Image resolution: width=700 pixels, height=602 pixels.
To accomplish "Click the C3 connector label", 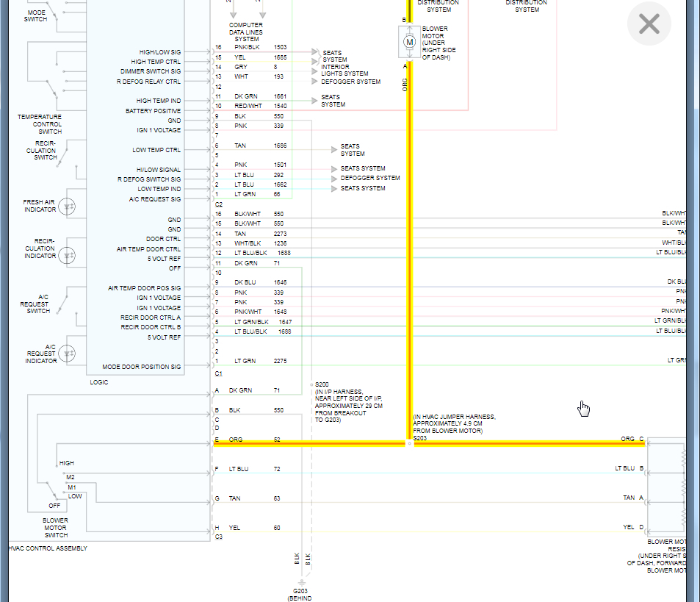I will (x=219, y=537).
